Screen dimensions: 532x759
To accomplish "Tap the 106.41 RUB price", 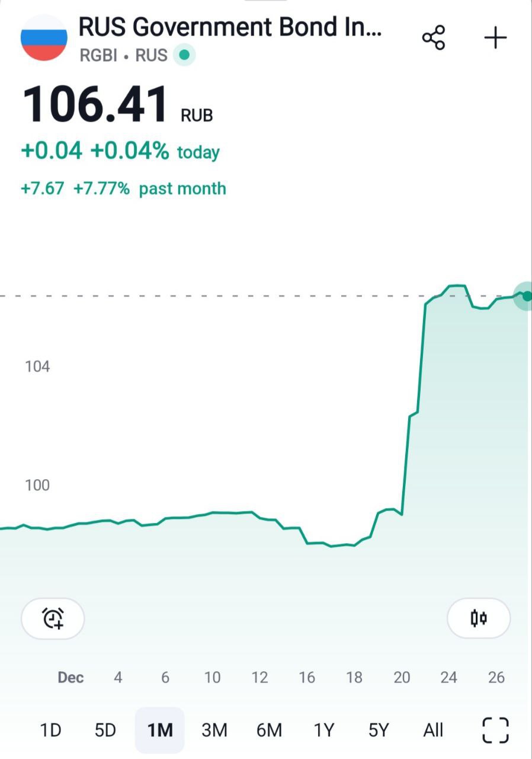I will tap(117, 106).
